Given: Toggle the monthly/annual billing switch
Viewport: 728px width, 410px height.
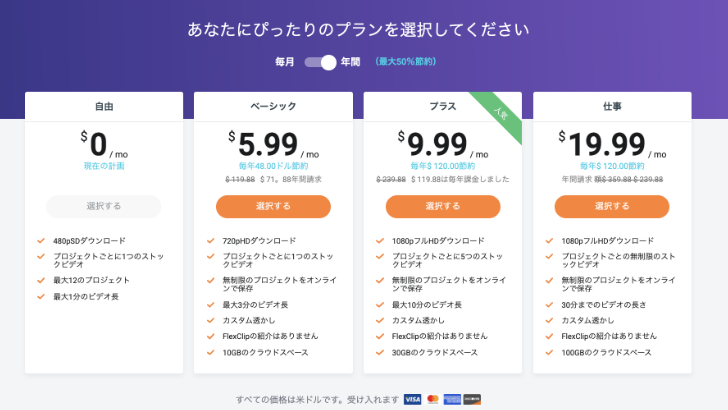Looking at the screenshot, I should [x=320, y=62].
